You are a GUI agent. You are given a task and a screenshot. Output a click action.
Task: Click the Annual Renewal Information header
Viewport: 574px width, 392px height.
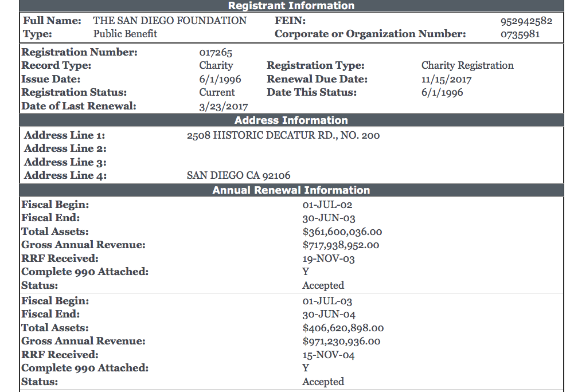291,190
